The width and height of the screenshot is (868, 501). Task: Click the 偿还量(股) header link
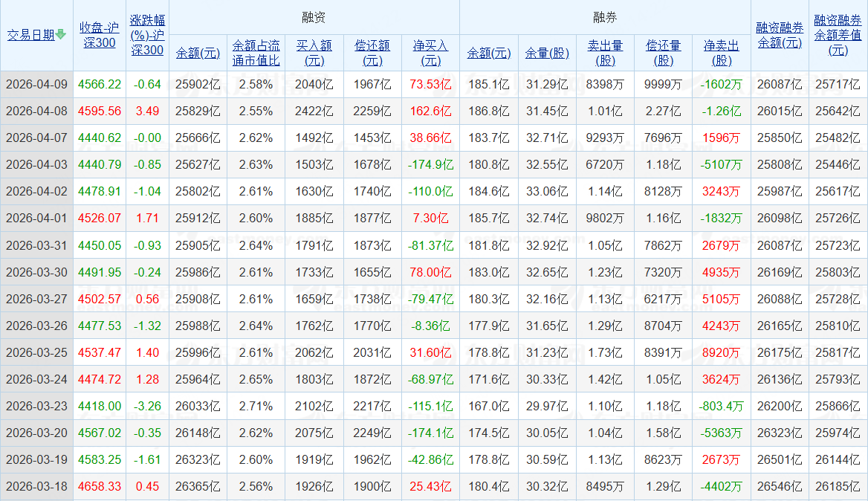coord(663,53)
